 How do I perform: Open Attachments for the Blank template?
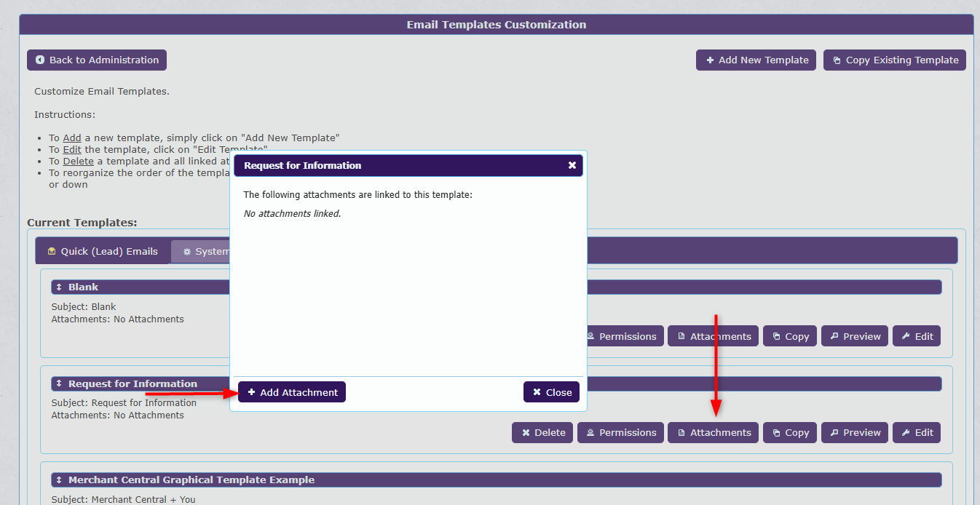point(714,336)
